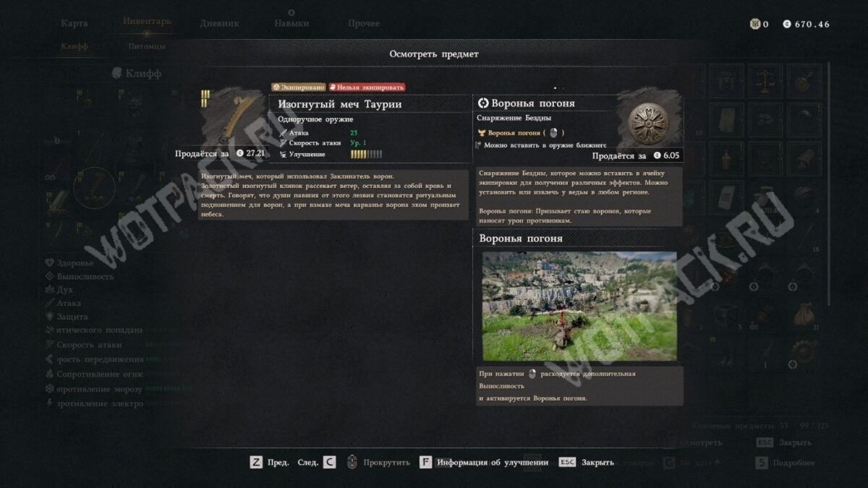The height and width of the screenshot is (488, 868).
Task: Select the Питомцы sub-tab
Action: click(x=147, y=46)
